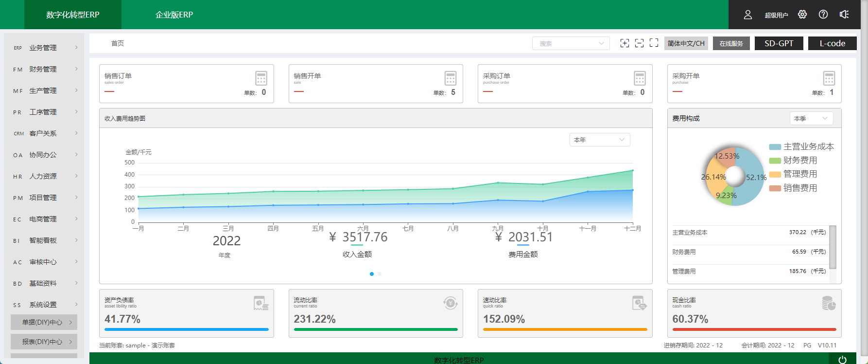Click the SD-GPT button
Image resolution: width=868 pixels, height=364 pixels.
(x=779, y=43)
